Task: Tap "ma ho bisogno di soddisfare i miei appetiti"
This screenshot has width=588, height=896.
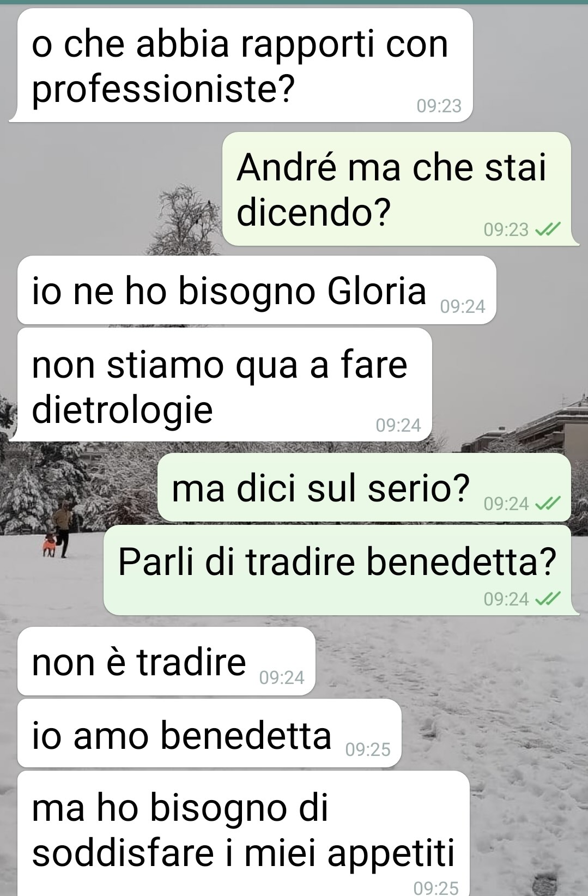Action: 243,833
